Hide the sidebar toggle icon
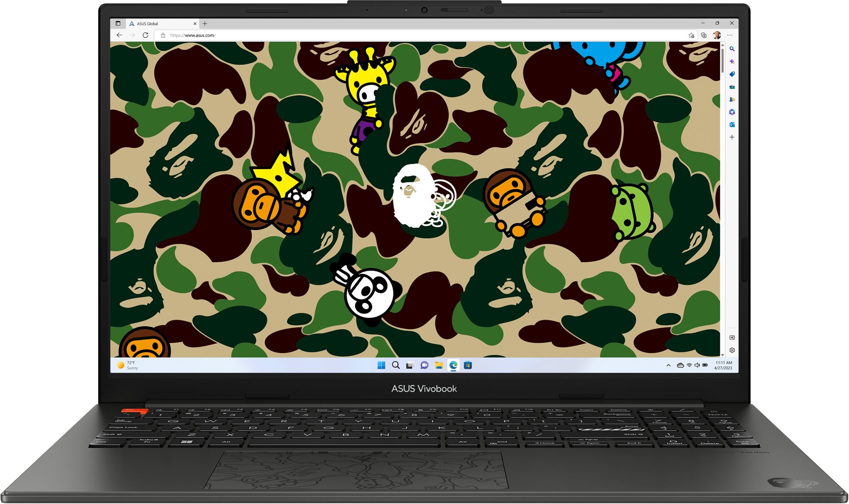This screenshot has height=504, width=849. tap(732, 338)
